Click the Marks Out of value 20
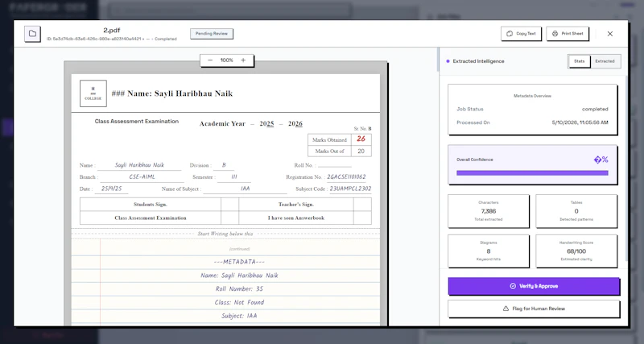 [361, 151]
